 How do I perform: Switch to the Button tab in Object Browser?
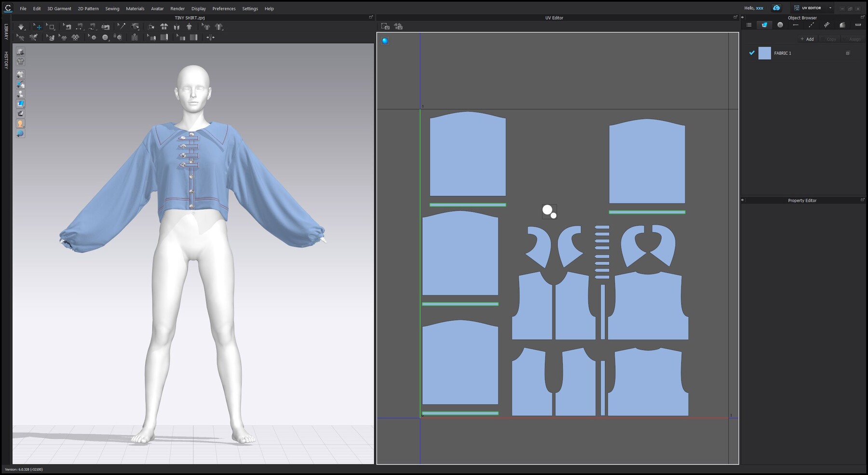(779, 24)
